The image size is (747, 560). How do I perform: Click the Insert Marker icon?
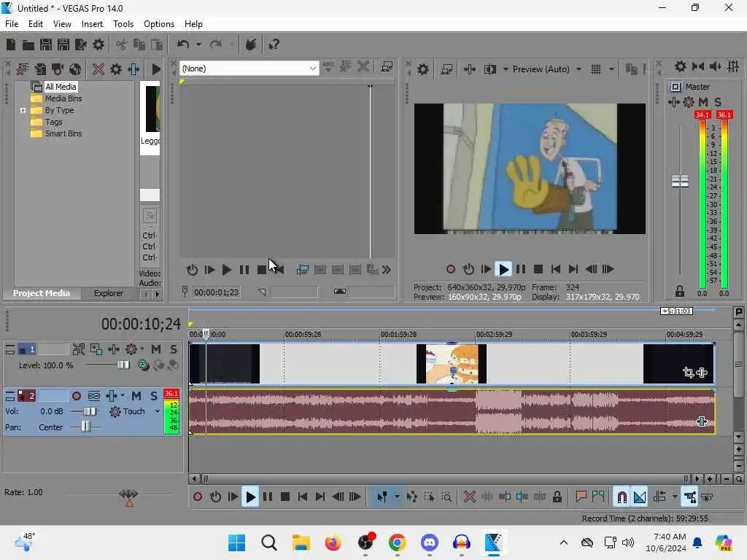pyautogui.click(x=581, y=497)
